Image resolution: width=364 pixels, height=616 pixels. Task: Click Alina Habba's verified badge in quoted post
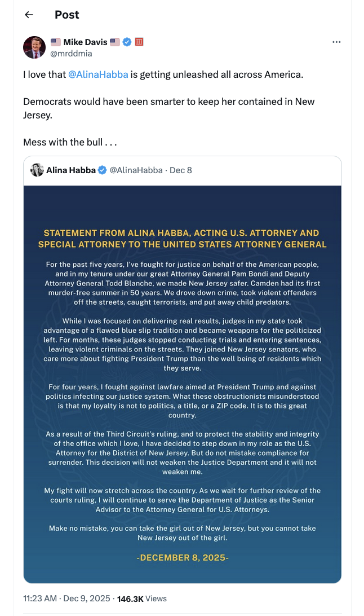click(103, 170)
